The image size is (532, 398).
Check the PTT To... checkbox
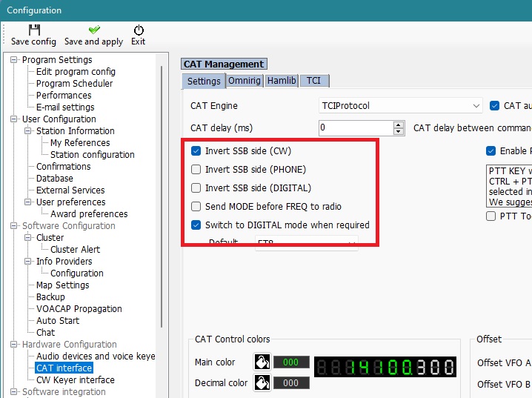pyautogui.click(x=491, y=216)
